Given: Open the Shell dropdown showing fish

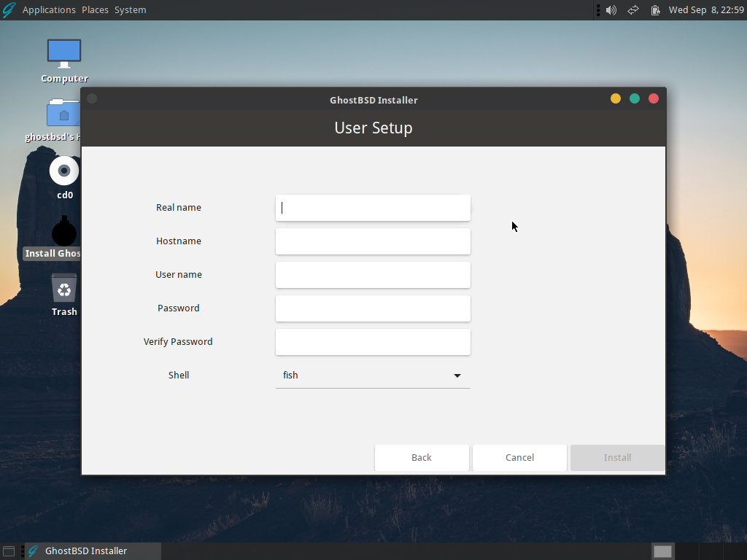Looking at the screenshot, I should tap(373, 376).
